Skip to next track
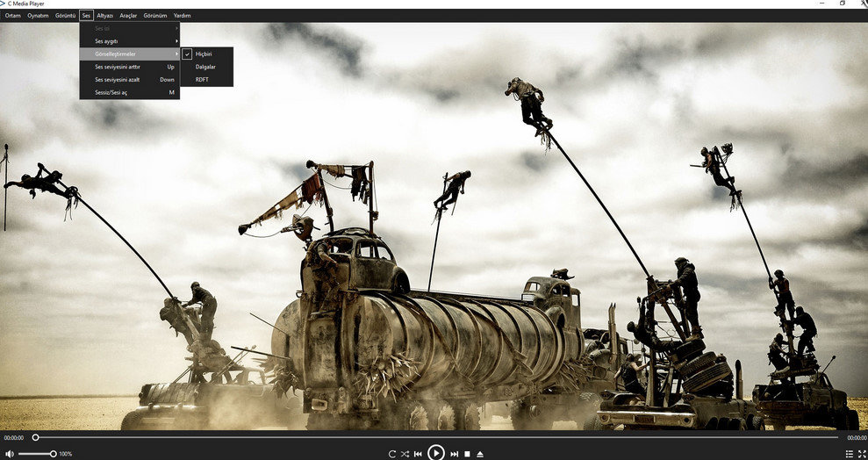 click(x=455, y=454)
